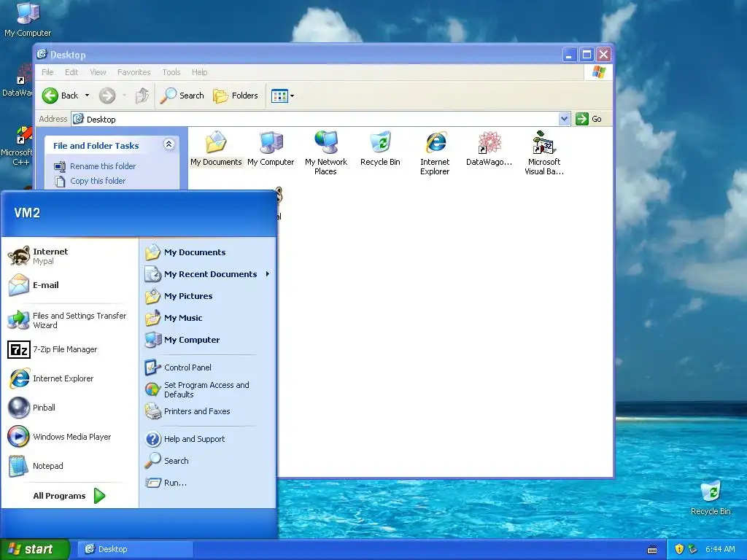Click the Go button
Image resolution: width=747 pixels, height=560 pixels.
pos(589,119)
